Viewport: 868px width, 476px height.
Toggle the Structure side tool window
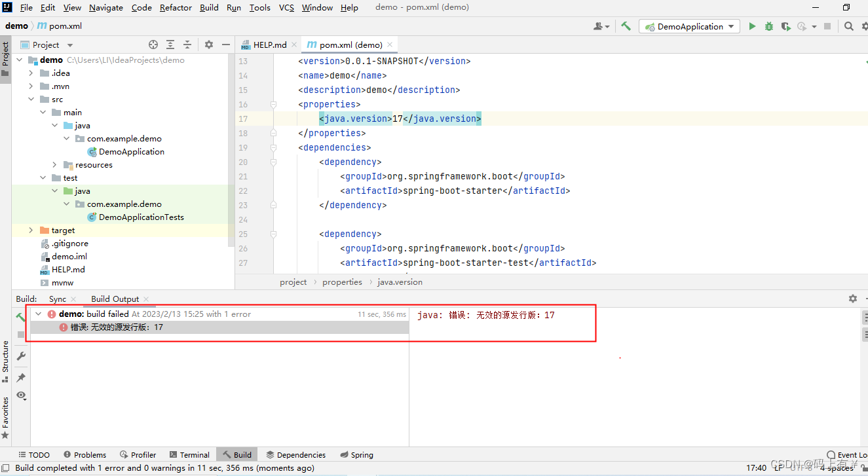5,361
